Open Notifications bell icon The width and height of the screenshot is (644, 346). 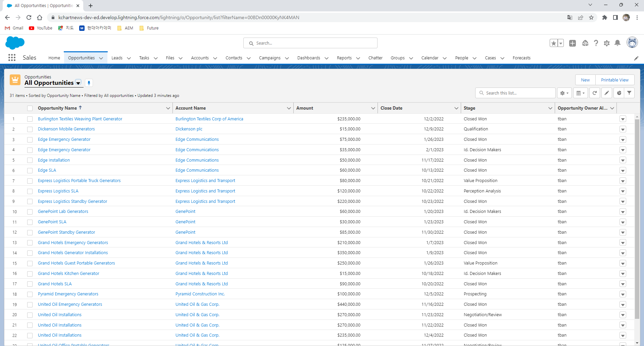(617, 43)
